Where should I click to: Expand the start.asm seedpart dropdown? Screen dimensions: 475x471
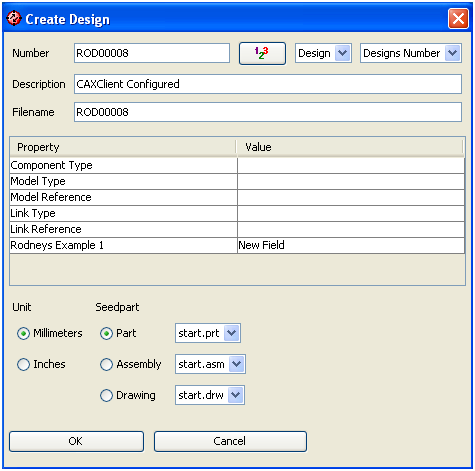(210, 364)
